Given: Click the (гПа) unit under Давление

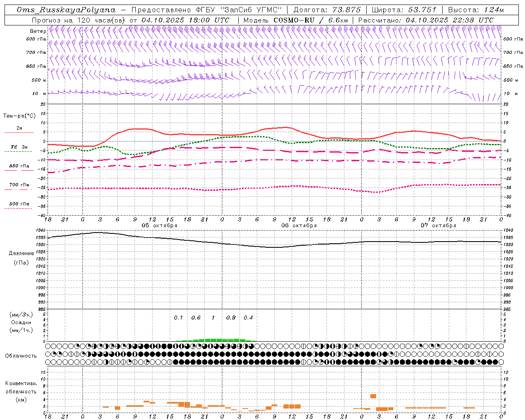Looking at the screenshot, I should pos(21,262).
